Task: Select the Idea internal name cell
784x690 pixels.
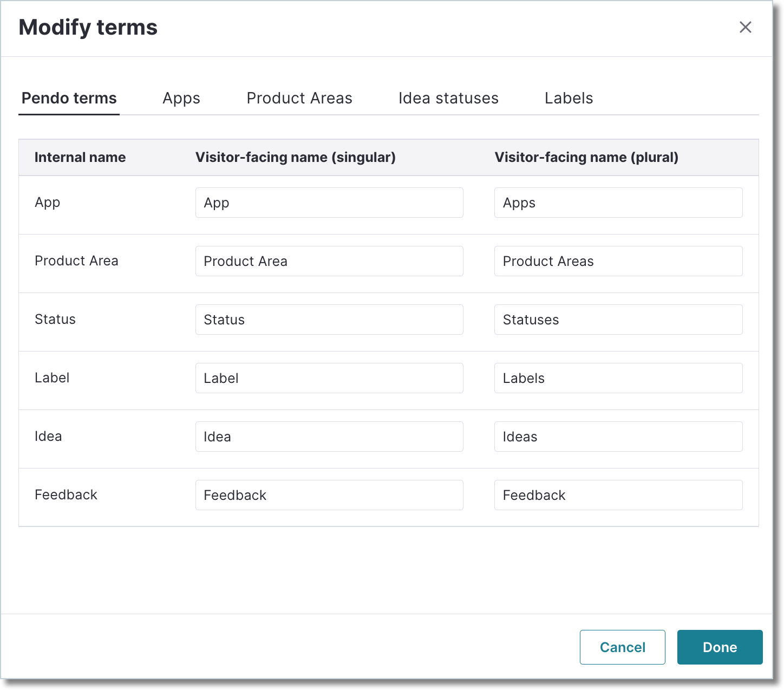Action: (x=48, y=437)
